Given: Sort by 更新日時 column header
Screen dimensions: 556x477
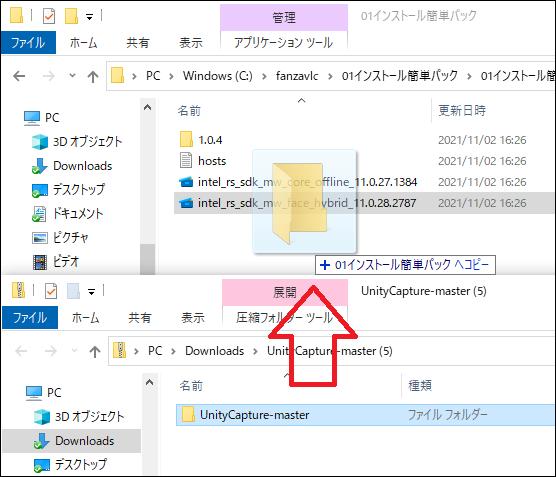Looking at the screenshot, I should point(462,111).
